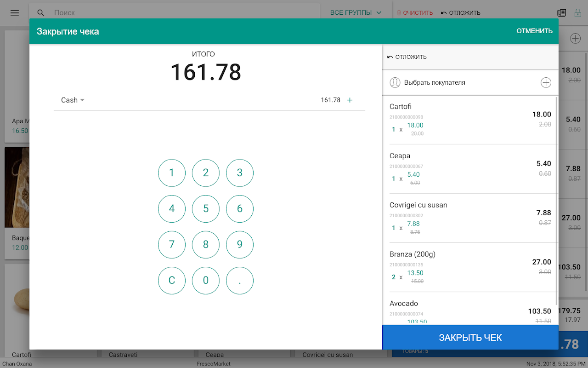This screenshot has height=368, width=588.
Task: Click the Cartofi unit price 18.00
Action: 415,125
